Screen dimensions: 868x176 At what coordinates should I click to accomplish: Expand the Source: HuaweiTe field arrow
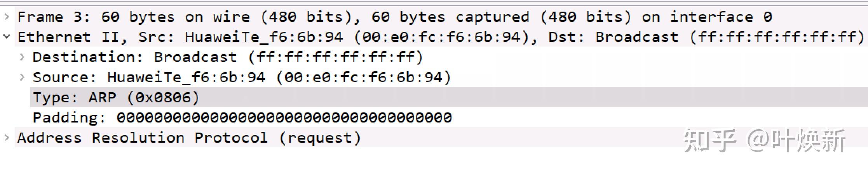pyautogui.click(x=22, y=77)
